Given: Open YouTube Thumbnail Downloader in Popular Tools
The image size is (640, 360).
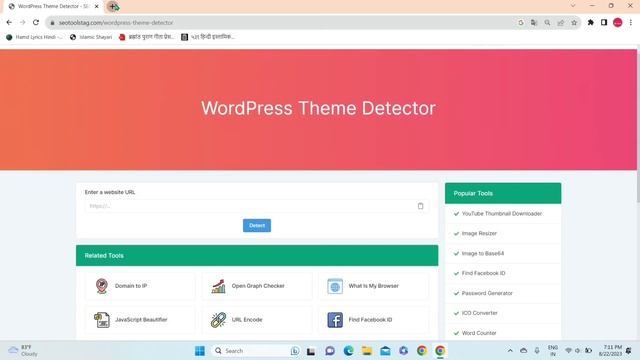Looking at the screenshot, I should coord(502,213).
